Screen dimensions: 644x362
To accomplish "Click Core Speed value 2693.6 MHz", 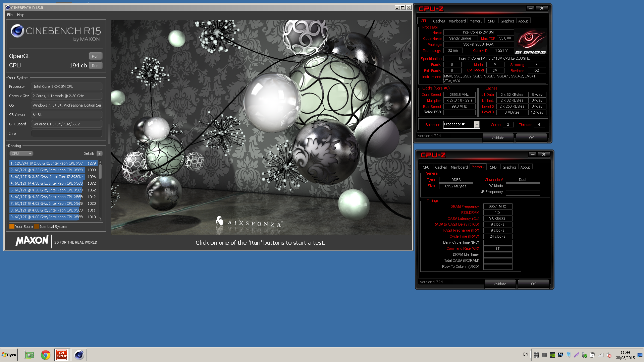I will click(459, 95).
